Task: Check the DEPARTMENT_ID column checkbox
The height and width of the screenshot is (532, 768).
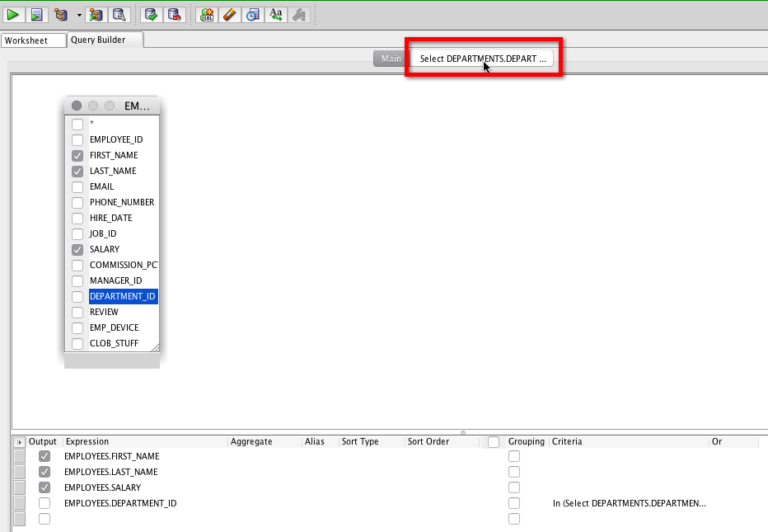Action: coord(77,296)
